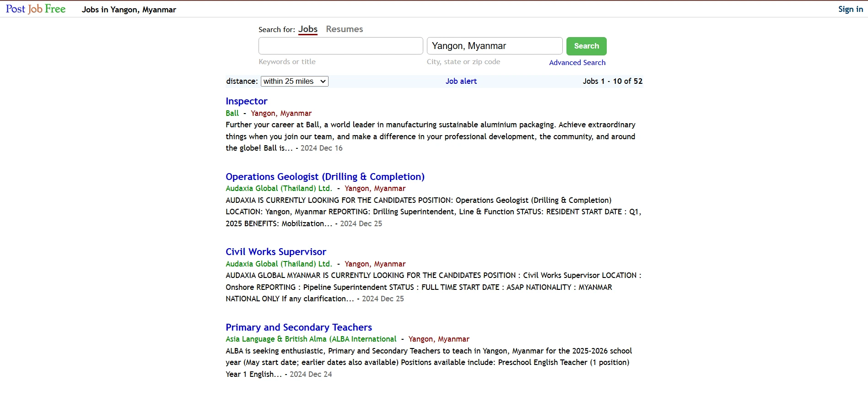The image size is (868, 397).
Task: Select Audaxia Global company under Civil Works Supervisor
Action: pos(279,264)
